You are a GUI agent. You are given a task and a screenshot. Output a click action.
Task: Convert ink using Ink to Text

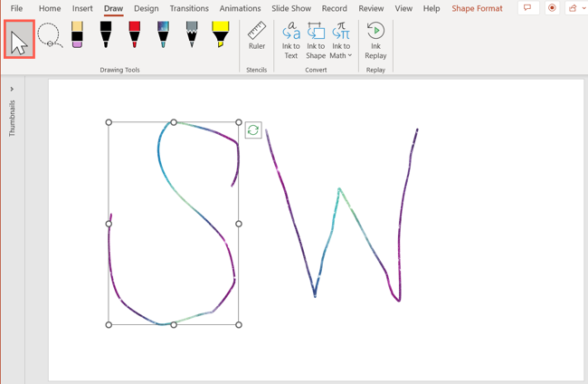pyautogui.click(x=290, y=41)
